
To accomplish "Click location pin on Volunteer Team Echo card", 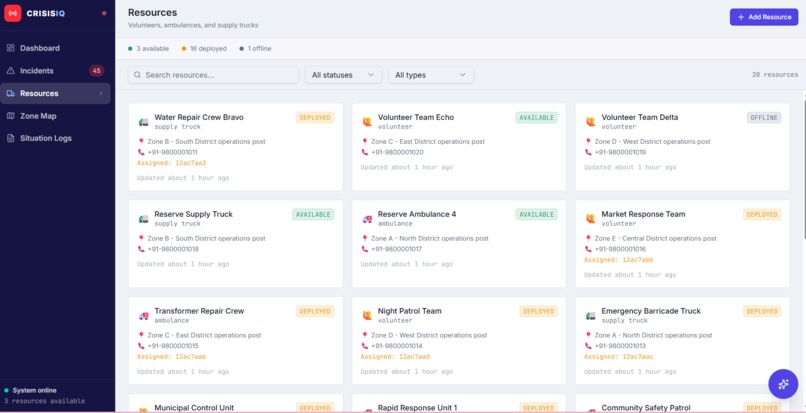I will pos(364,141).
